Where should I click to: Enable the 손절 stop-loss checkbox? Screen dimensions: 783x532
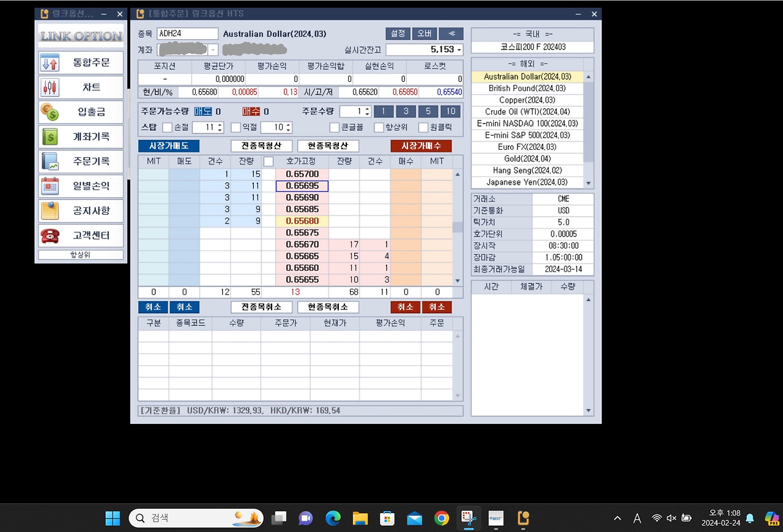tap(167, 128)
